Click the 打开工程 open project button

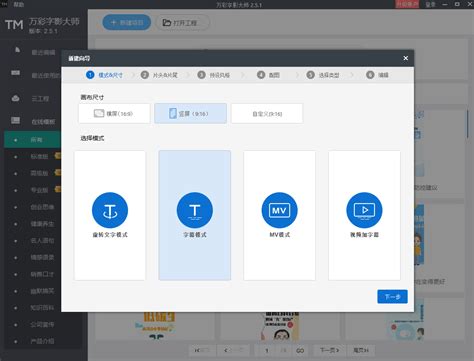point(183,23)
